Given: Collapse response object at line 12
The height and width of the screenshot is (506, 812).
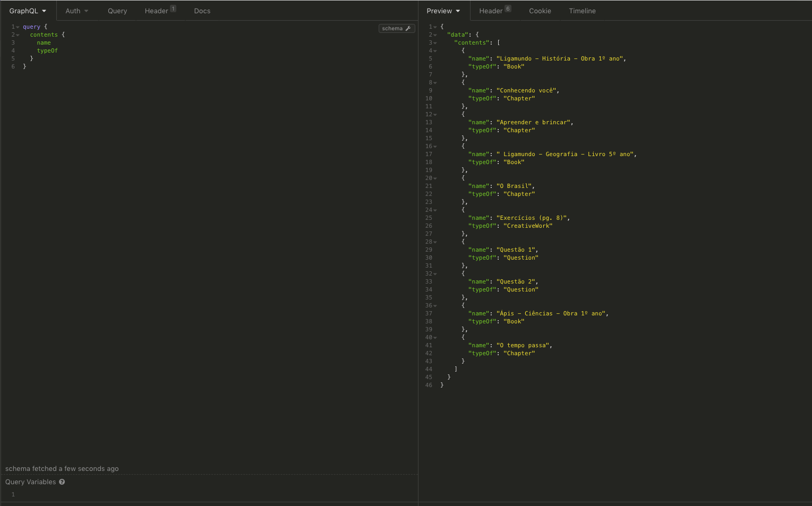Looking at the screenshot, I should [x=435, y=115].
